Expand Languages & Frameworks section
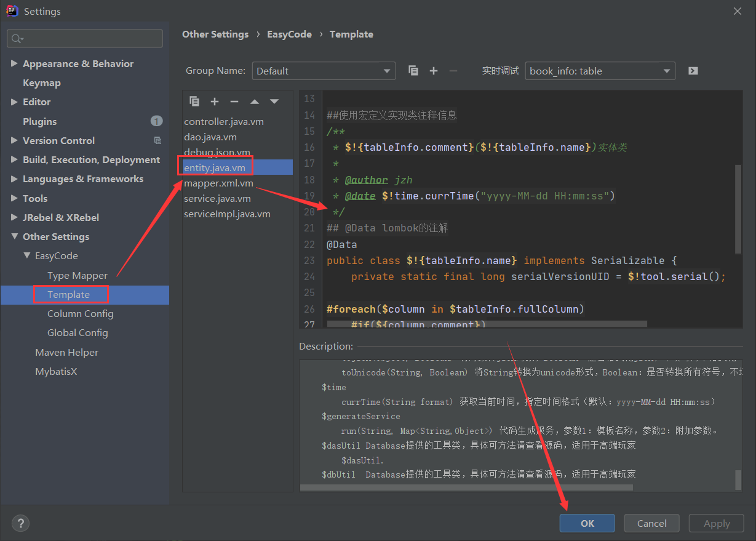The width and height of the screenshot is (756, 541). [14, 179]
